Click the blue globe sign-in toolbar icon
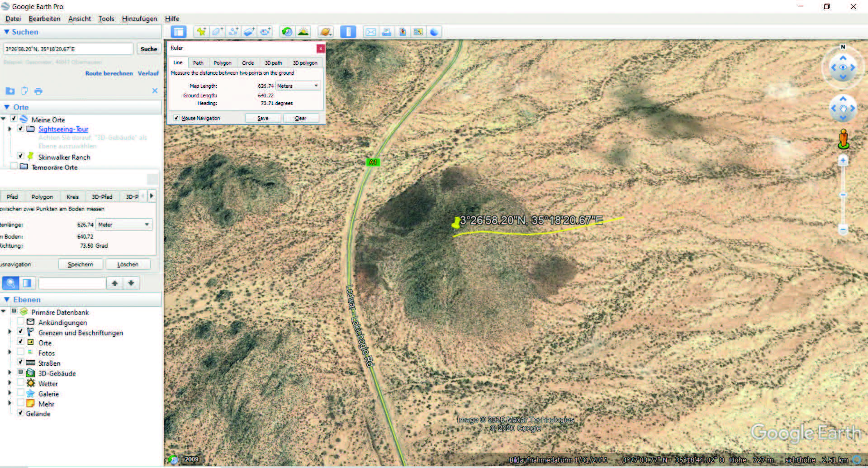This screenshot has height=468, width=868. click(434, 32)
